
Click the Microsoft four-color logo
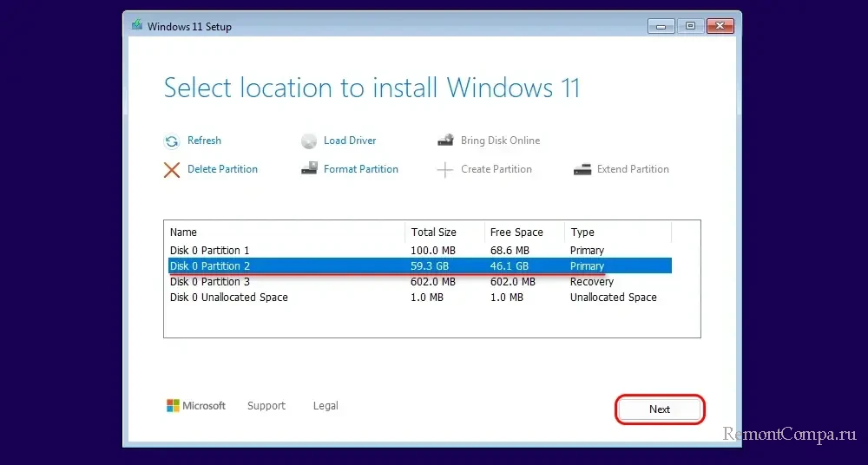(x=173, y=406)
